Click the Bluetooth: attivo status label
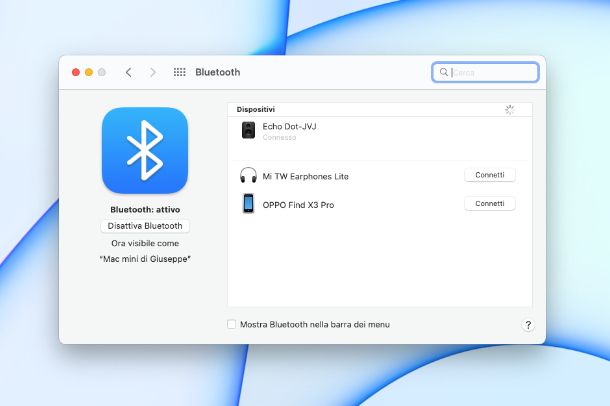This screenshot has height=406, width=610. 145,210
